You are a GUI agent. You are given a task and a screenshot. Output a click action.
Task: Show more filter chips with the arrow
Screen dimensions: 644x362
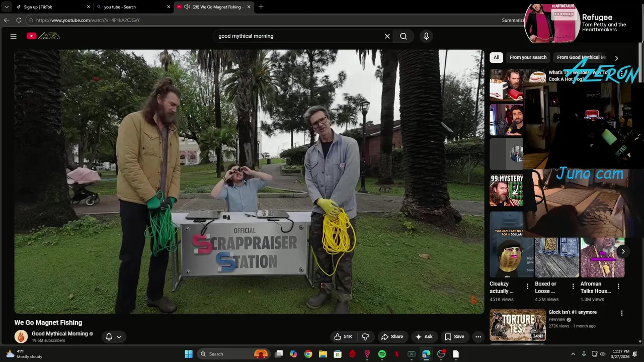[616, 58]
